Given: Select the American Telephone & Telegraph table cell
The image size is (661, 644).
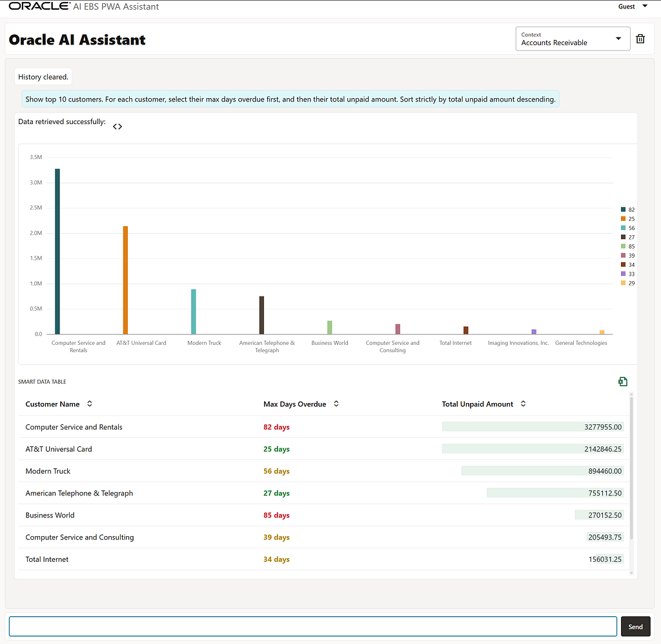Looking at the screenshot, I should click(79, 493).
